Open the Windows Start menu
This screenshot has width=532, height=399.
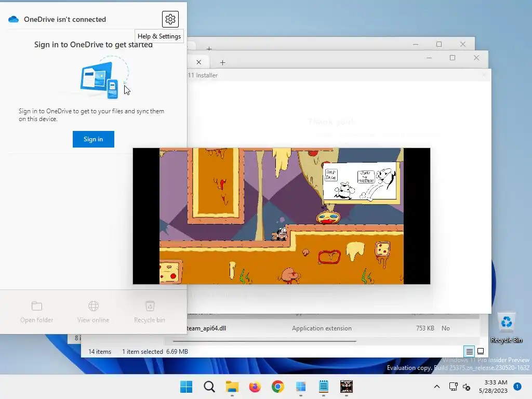click(186, 387)
